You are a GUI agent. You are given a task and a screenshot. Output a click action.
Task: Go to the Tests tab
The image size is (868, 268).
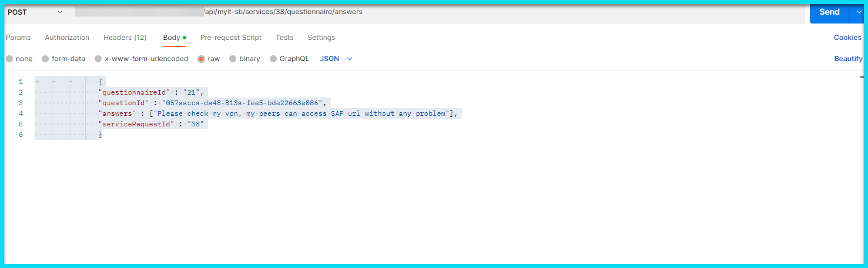point(284,38)
